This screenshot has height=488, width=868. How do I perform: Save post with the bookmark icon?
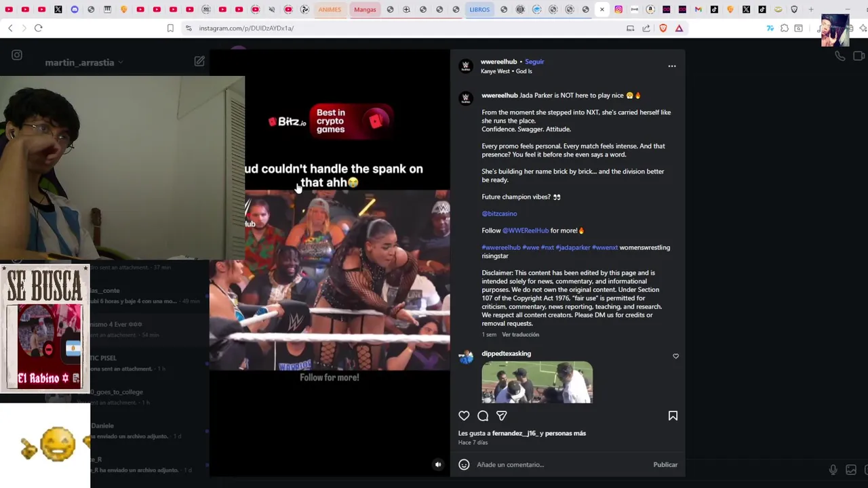(x=673, y=415)
